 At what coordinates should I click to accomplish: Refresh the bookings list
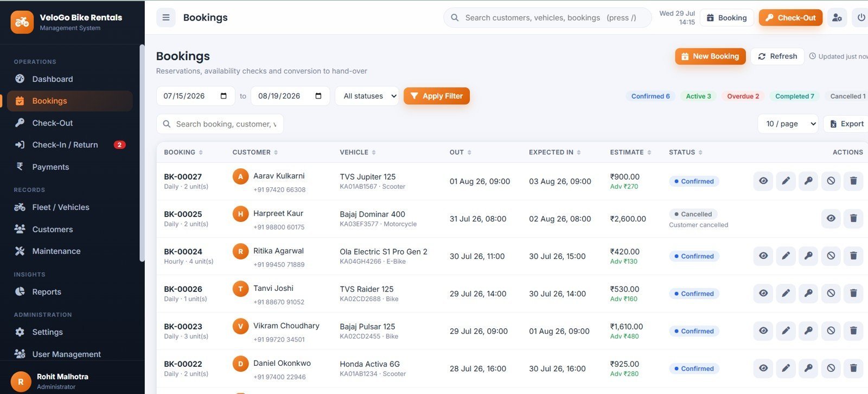click(777, 56)
